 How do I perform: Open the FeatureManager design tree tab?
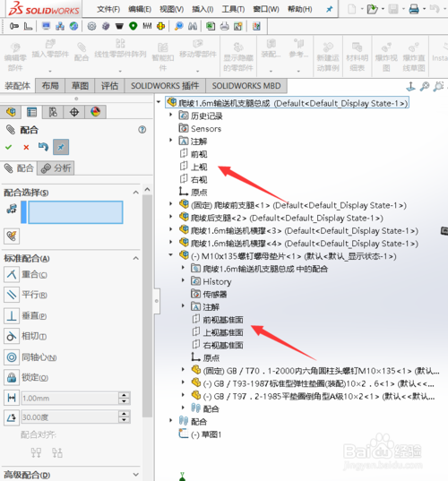(x=11, y=112)
